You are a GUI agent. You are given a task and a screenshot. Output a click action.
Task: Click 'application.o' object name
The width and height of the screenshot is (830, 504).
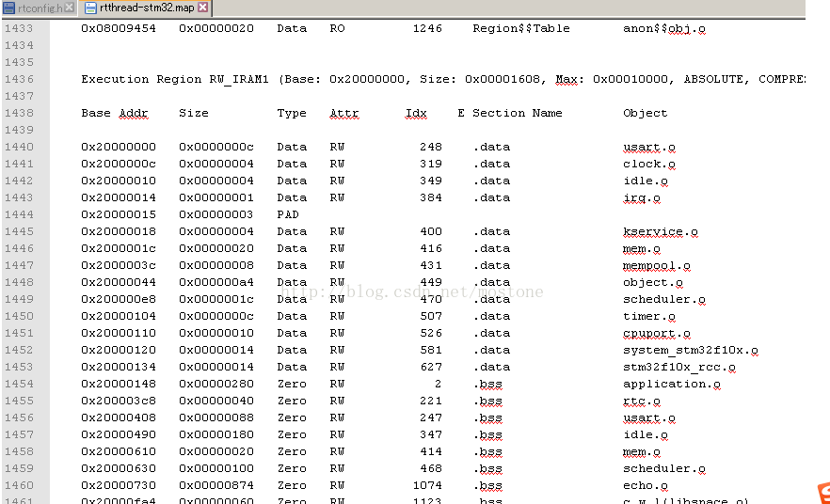click(x=671, y=384)
